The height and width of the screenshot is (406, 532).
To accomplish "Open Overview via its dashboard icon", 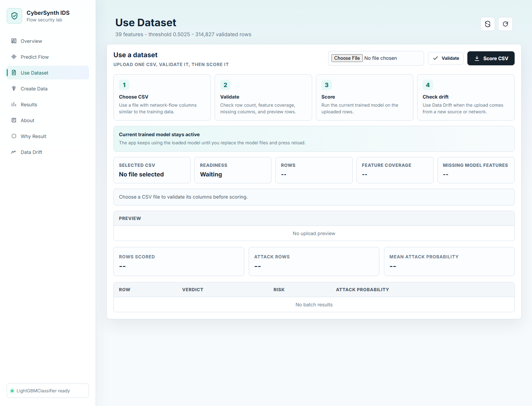I will (x=14, y=41).
